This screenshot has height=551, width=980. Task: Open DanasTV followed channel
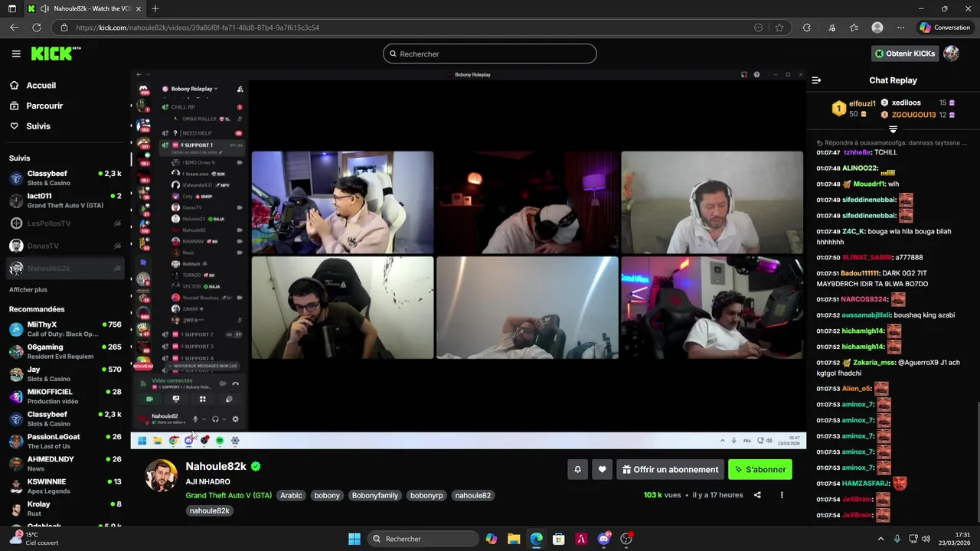click(x=65, y=246)
